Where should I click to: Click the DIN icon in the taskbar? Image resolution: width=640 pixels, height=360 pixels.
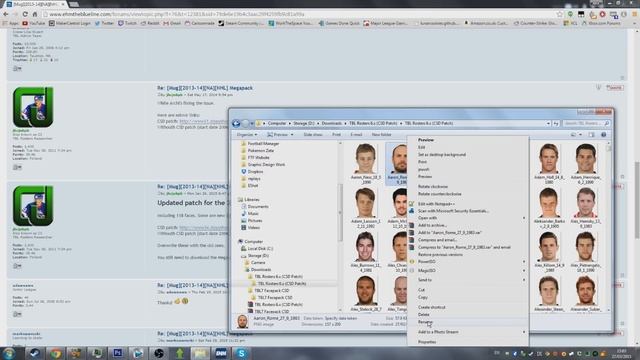[221, 353]
